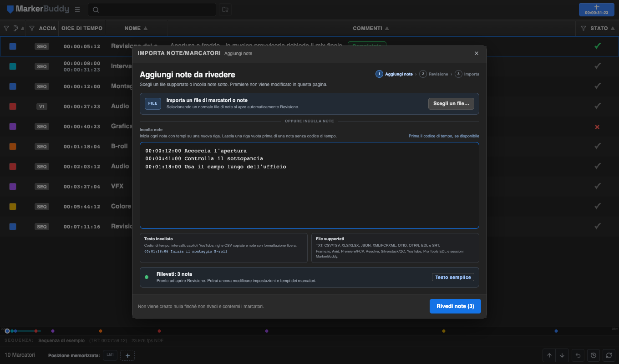Close the Importa Note/Marcatori dialog
The image size is (619, 364).
click(x=477, y=53)
